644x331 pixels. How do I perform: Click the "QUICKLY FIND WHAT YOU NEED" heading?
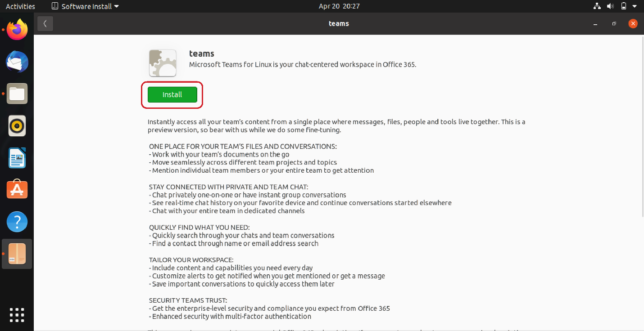pyautogui.click(x=200, y=227)
